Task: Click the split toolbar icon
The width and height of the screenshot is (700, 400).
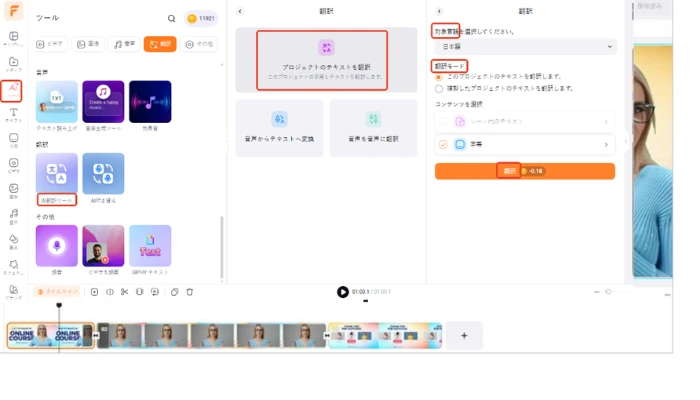Action: 110,292
